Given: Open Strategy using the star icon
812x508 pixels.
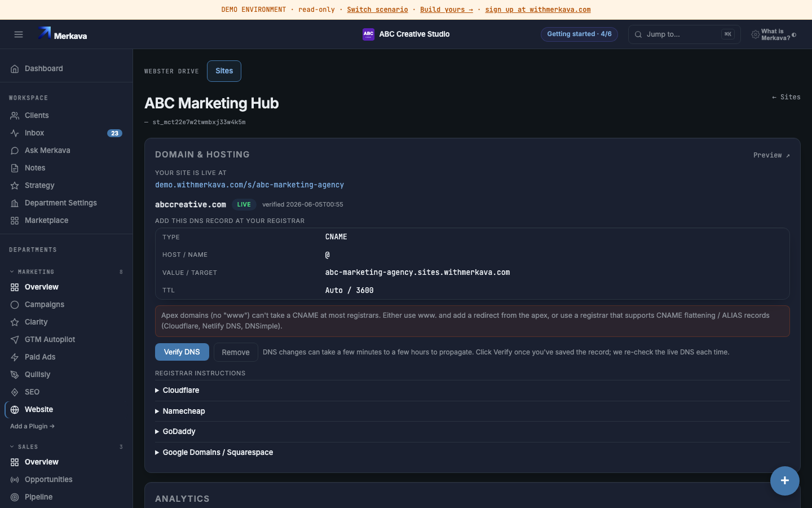Looking at the screenshot, I should click(x=15, y=186).
